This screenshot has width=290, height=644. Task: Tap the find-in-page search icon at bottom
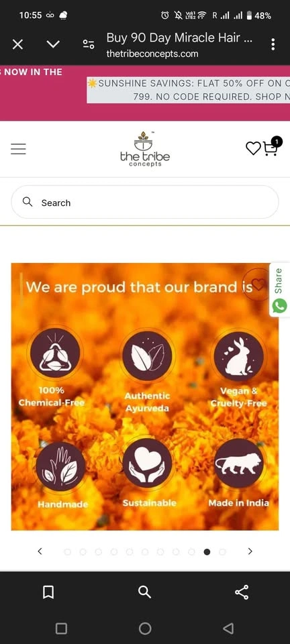click(144, 592)
